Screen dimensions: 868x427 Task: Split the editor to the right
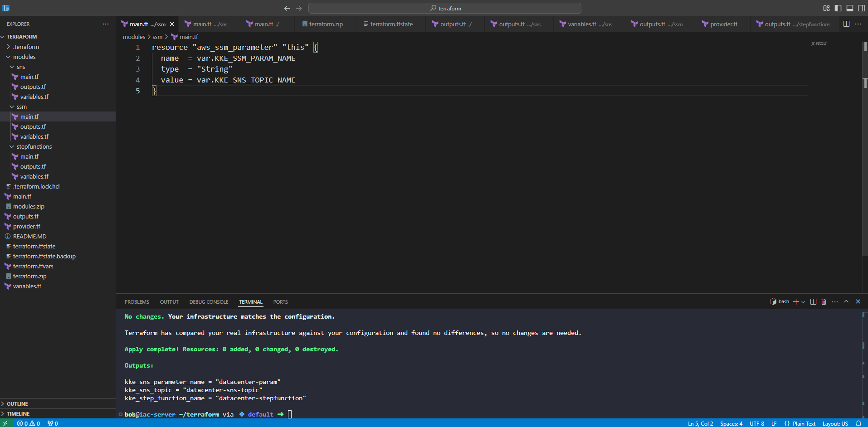[846, 24]
